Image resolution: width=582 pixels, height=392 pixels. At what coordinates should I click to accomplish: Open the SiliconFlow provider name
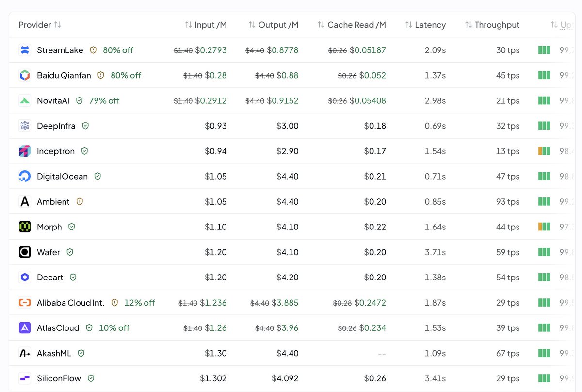point(59,378)
